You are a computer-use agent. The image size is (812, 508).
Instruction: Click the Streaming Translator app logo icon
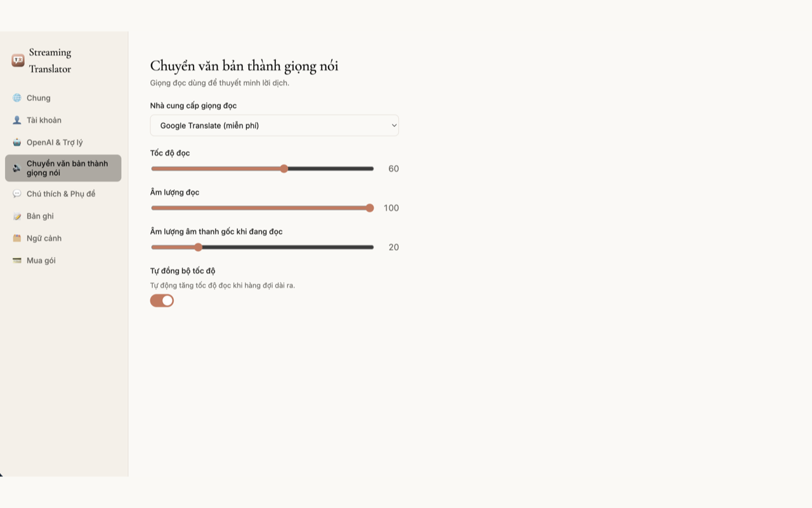tap(18, 60)
